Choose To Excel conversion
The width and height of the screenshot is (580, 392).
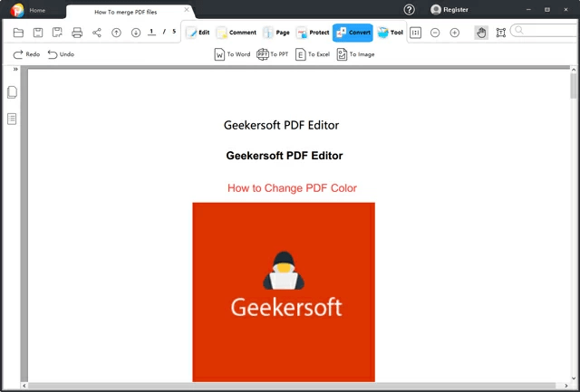click(x=313, y=54)
